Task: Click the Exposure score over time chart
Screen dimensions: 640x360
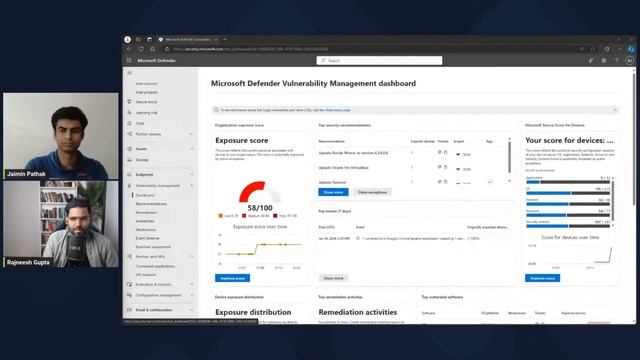Action: point(260,250)
